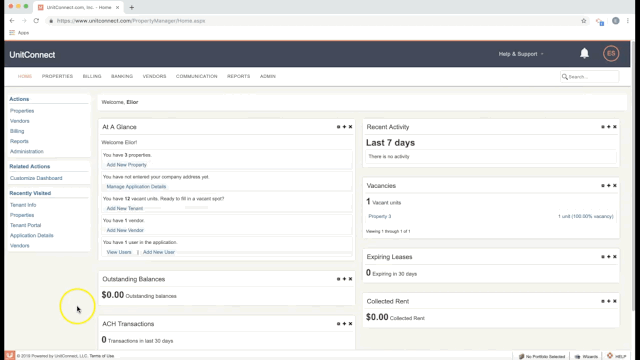
Task: Close the Vacancies widget
Action: [615, 186]
